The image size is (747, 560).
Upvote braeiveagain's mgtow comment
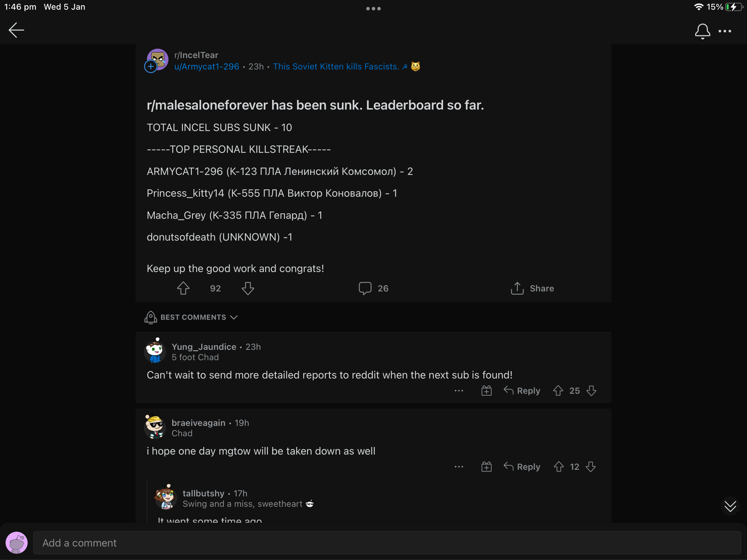pos(559,467)
